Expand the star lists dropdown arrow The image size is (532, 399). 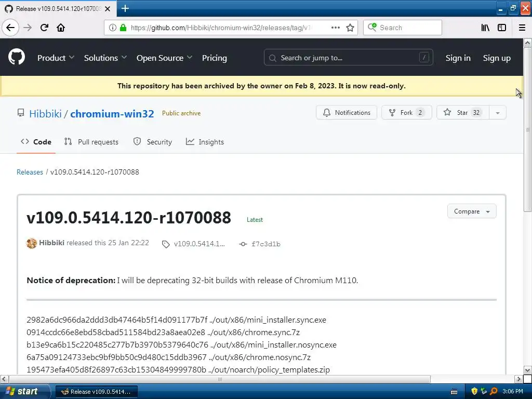(x=498, y=113)
